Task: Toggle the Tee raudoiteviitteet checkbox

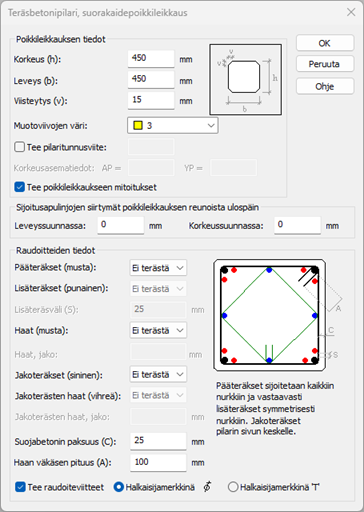Action: (20, 487)
